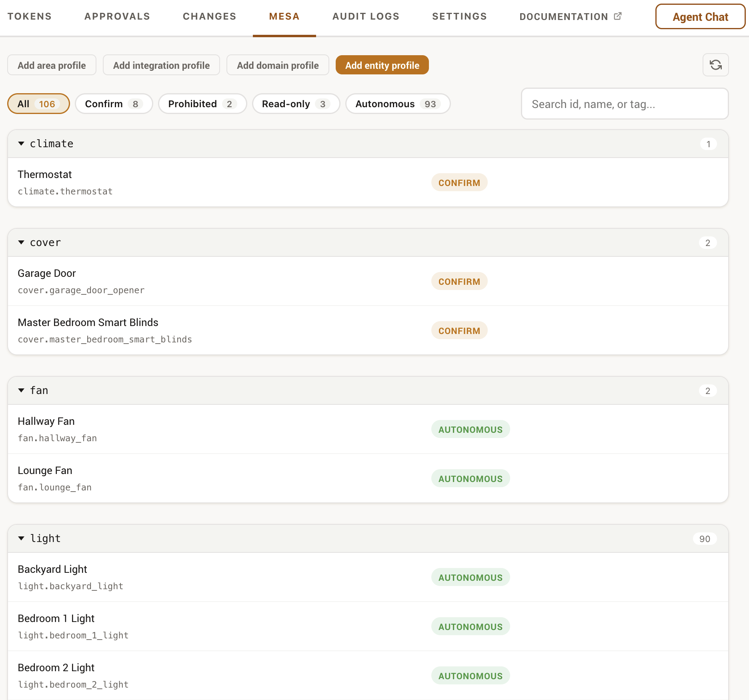
Task: Focus the search id, name, or tag field
Action: point(625,104)
